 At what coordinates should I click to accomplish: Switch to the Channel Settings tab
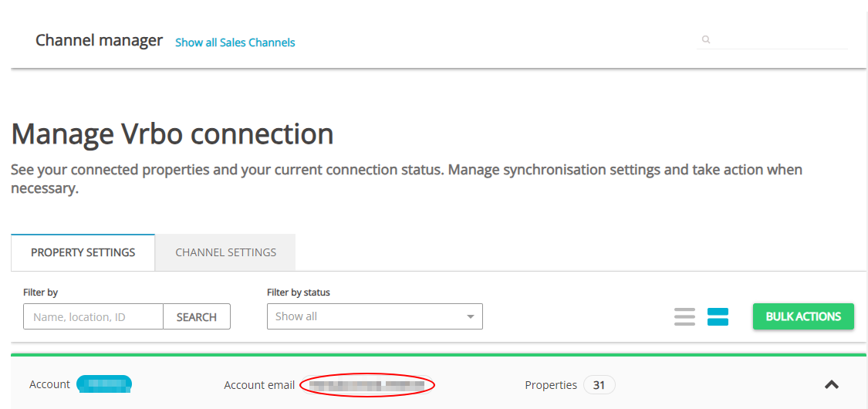click(225, 252)
